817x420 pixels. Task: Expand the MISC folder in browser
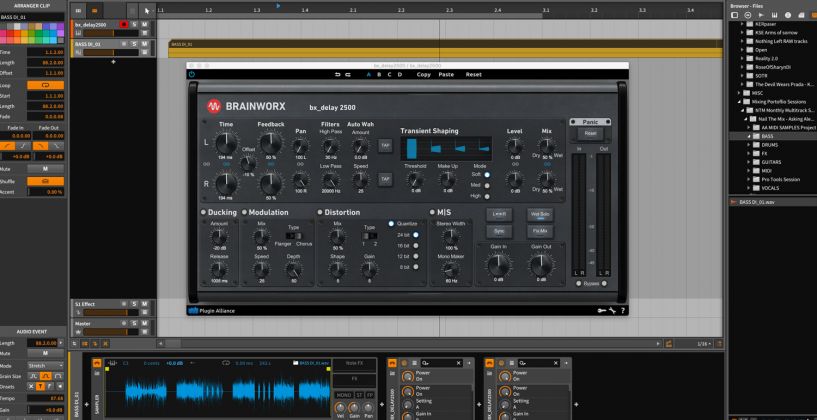[739, 93]
